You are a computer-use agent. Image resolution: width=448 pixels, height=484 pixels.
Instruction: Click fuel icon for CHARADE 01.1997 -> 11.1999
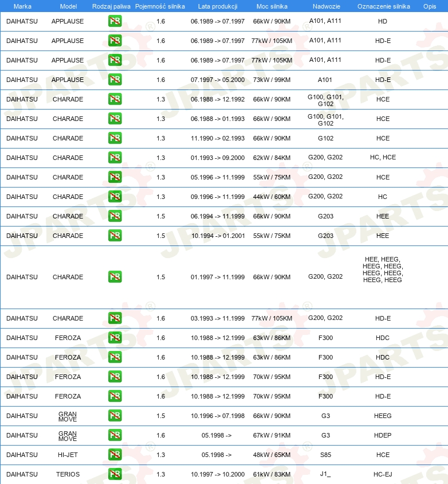tap(115, 276)
